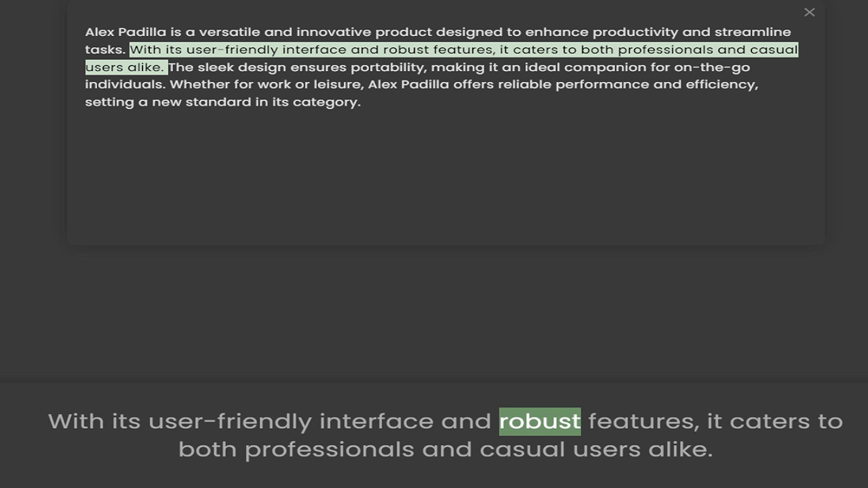
Task: Click the phrase "on-the-go" in the paragraph
Action: (712, 67)
